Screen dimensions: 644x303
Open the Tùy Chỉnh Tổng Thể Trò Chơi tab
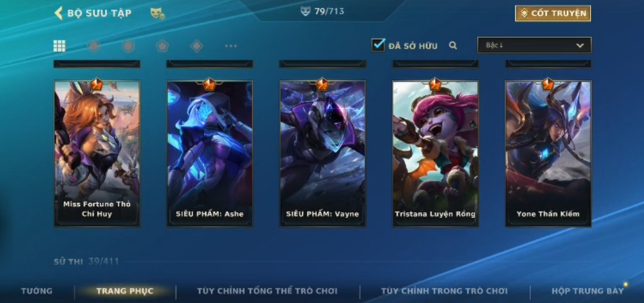(267, 291)
